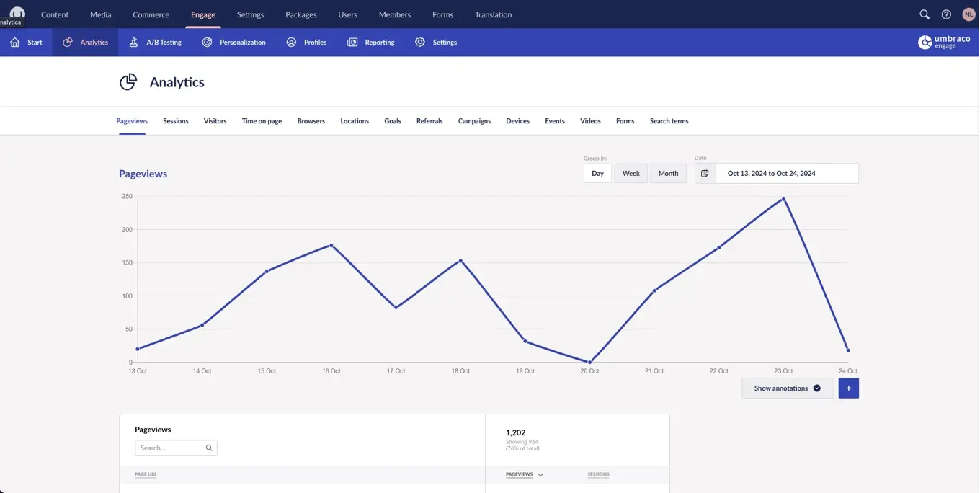Click the Start home icon
Viewport: 980px width, 493px height.
click(x=15, y=43)
